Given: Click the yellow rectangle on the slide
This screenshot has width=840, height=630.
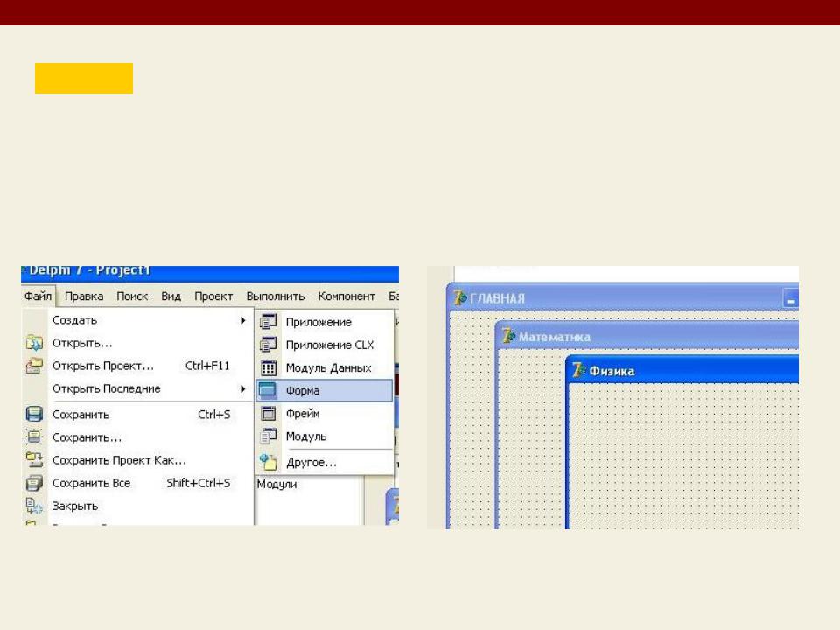Looking at the screenshot, I should [x=84, y=78].
